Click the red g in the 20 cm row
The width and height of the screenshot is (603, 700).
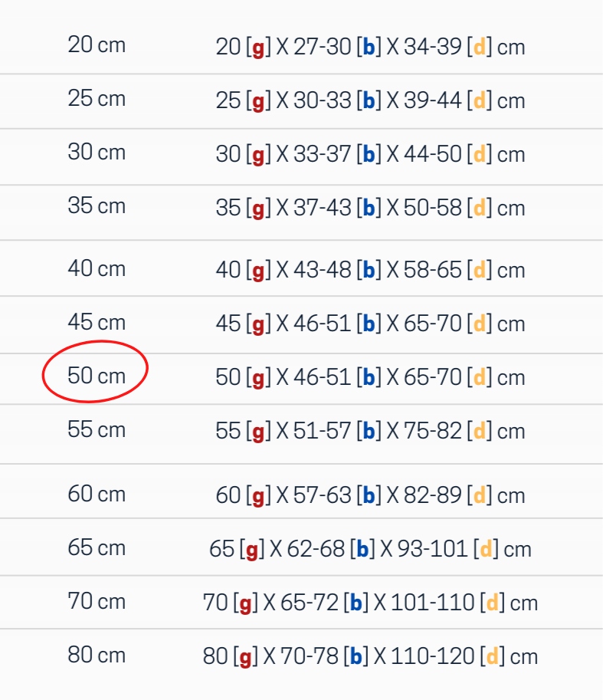pos(258,48)
